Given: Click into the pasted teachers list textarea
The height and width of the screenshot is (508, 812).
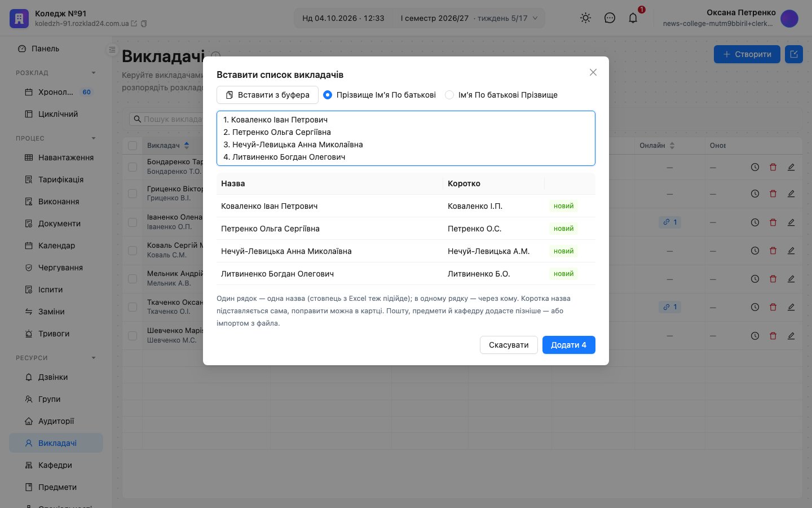Looking at the screenshot, I should pyautogui.click(x=406, y=138).
